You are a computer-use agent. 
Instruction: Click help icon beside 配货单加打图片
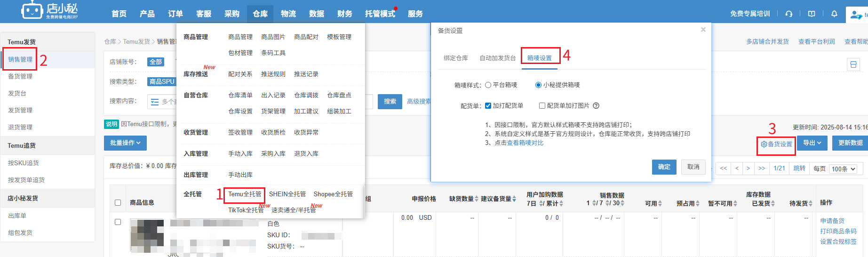596,106
